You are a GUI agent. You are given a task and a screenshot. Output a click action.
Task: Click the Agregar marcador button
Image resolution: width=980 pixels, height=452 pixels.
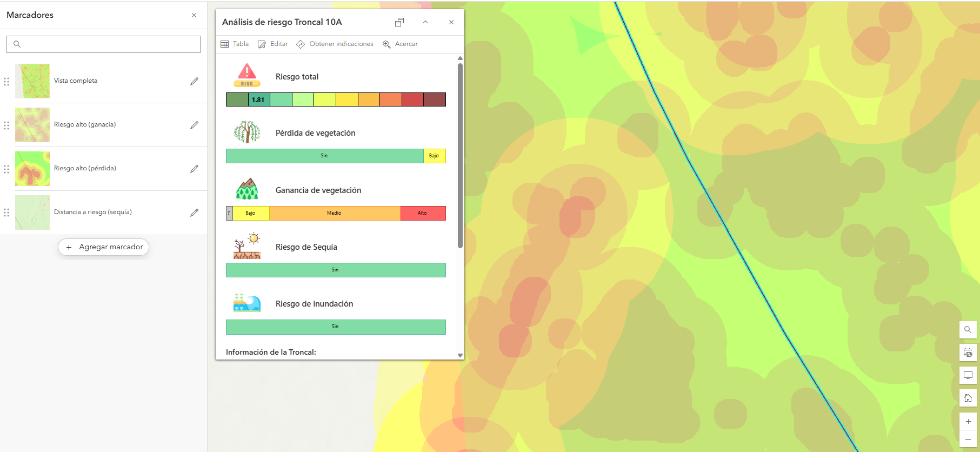(x=104, y=247)
